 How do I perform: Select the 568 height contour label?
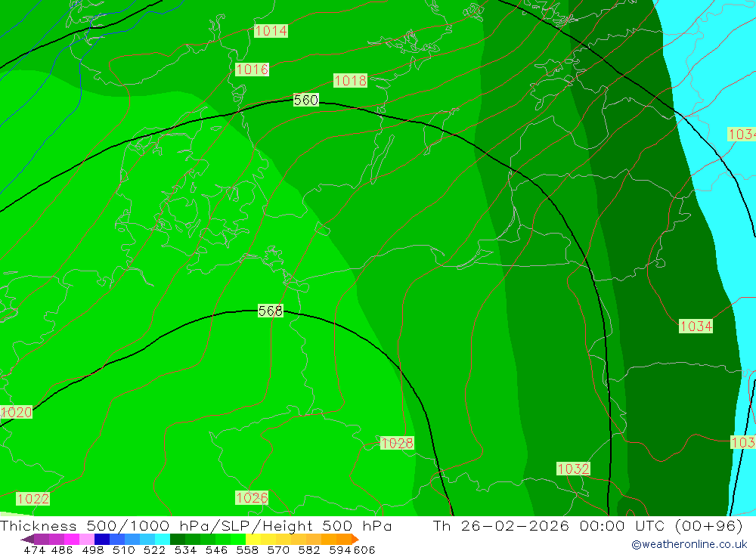[x=271, y=311]
